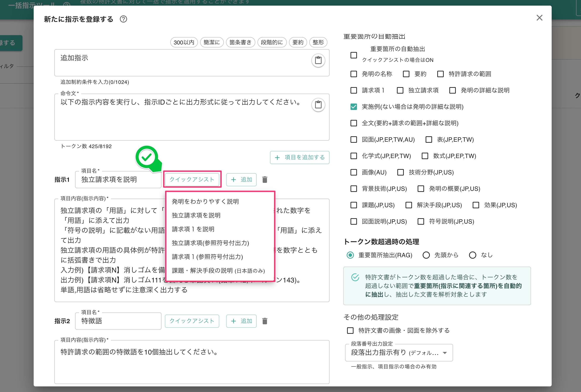
Task: Check 図面説明(JP,US) checkbox
Action: pos(354,222)
